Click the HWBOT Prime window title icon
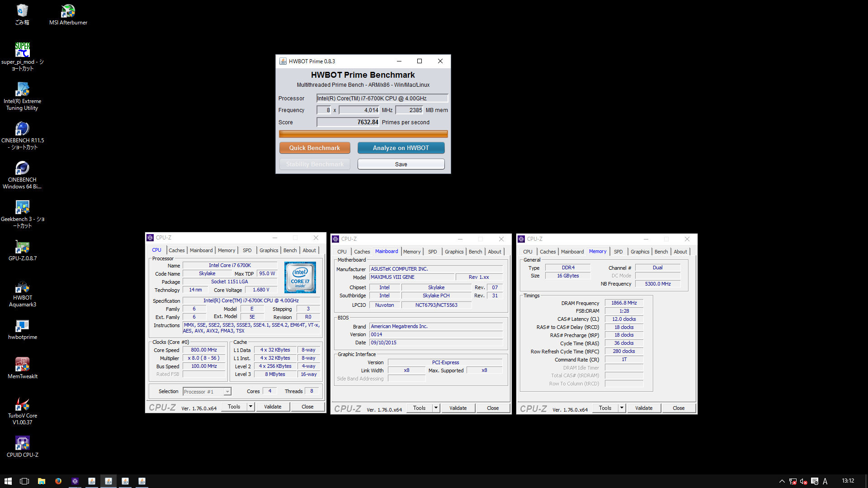The width and height of the screenshot is (868, 488). click(283, 61)
